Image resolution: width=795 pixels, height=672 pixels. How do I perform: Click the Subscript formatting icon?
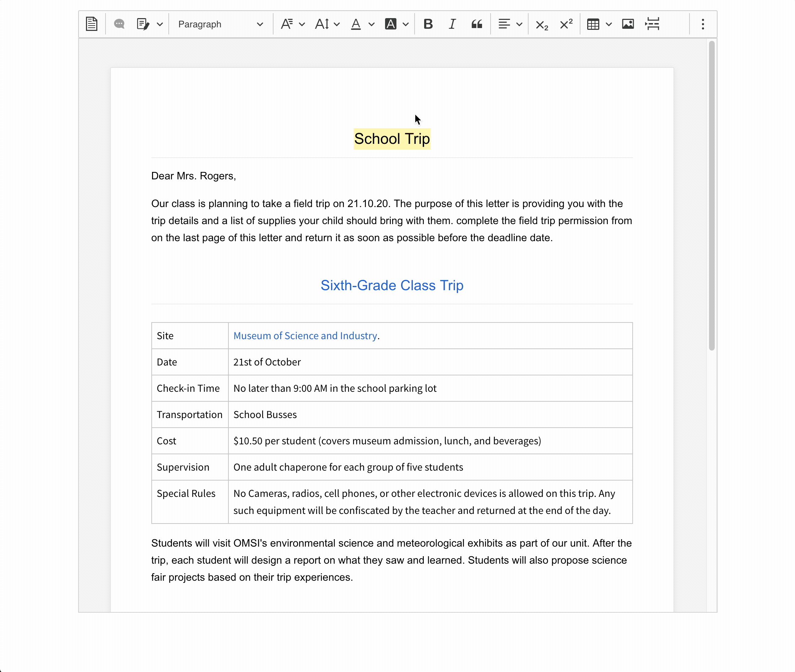click(542, 24)
